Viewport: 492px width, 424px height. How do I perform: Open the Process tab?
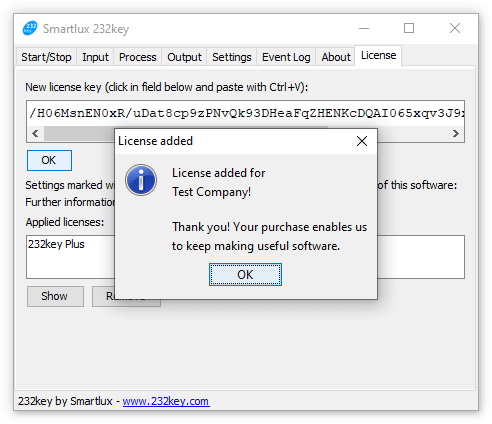click(x=138, y=57)
